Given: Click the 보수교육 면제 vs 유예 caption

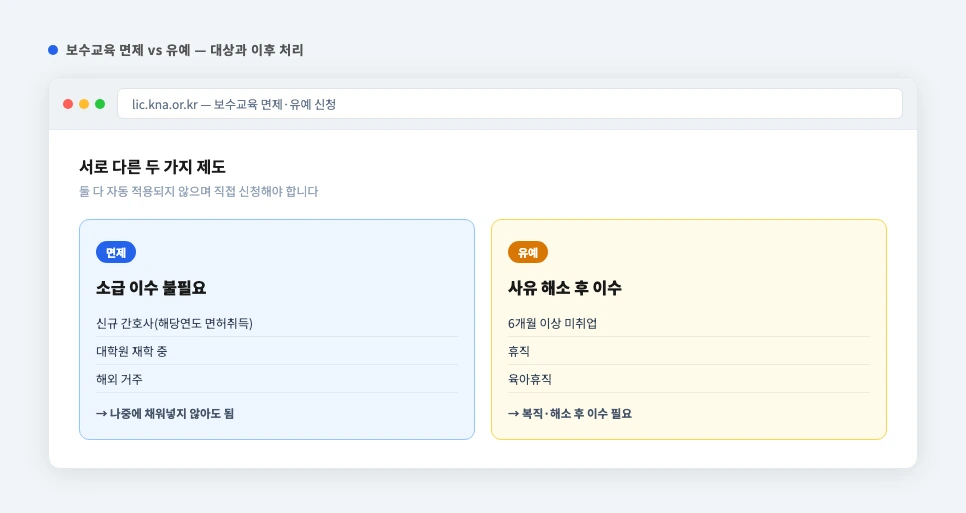Looking at the screenshot, I should (185, 50).
